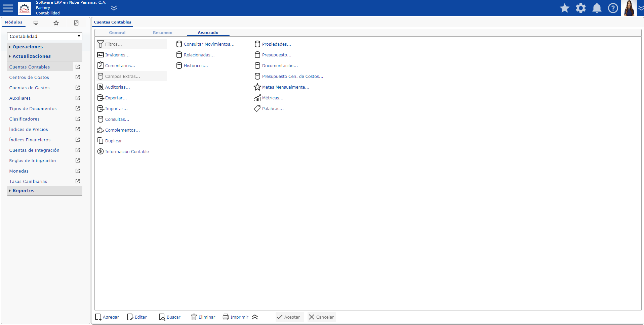This screenshot has height=325, width=644.
Task: Open the help question mark icon
Action: click(x=613, y=8)
